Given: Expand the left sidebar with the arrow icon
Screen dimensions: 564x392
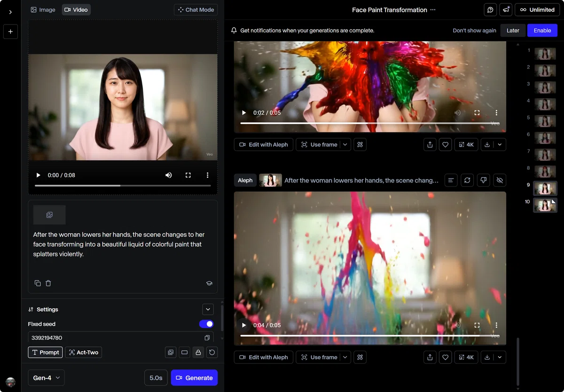Looking at the screenshot, I should [x=10, y=12].
